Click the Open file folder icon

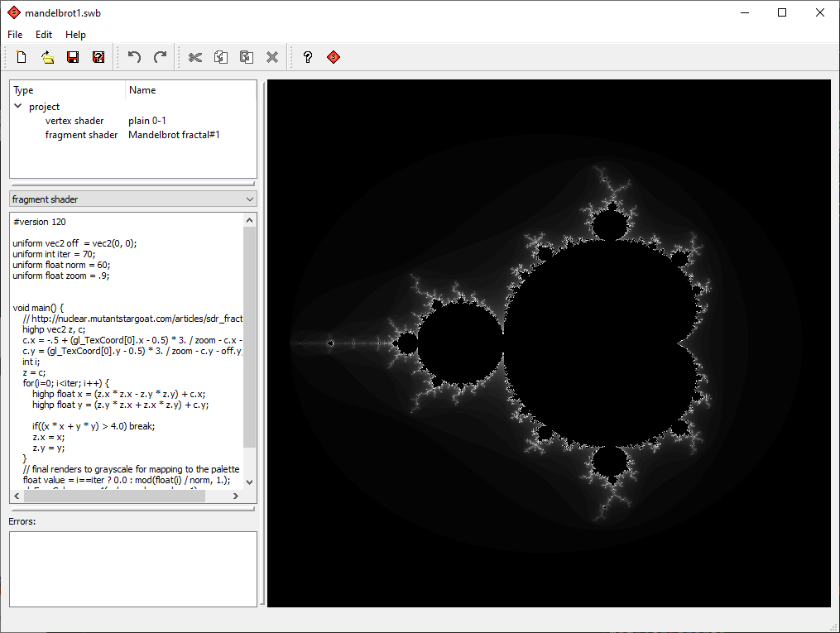point(47,57)
